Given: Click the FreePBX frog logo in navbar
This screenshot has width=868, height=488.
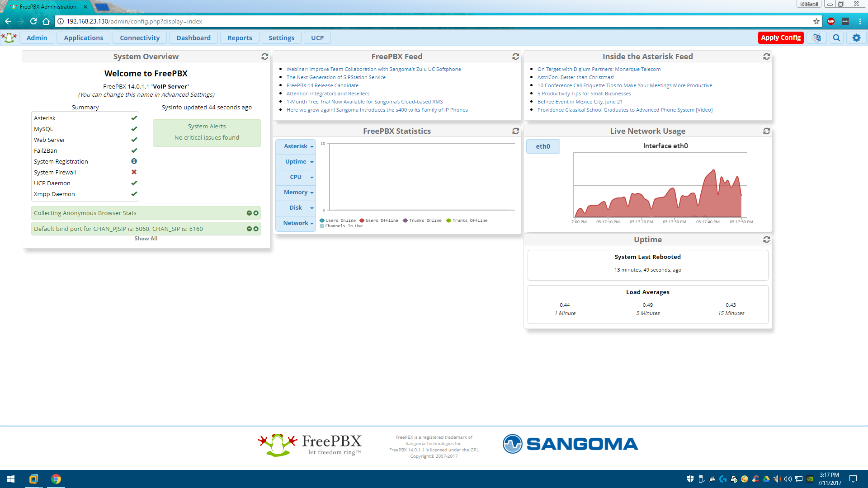Looking at the screenshot, I should pyautogui.click(x=9, y=38).
